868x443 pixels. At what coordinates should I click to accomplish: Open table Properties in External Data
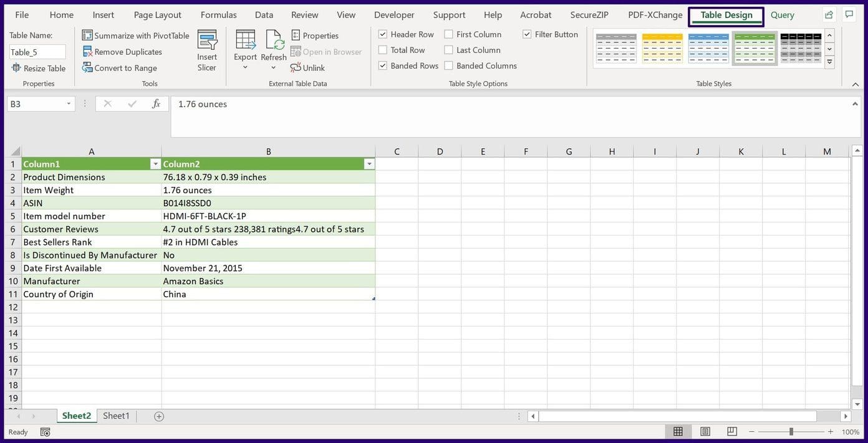tap(315, 36)
